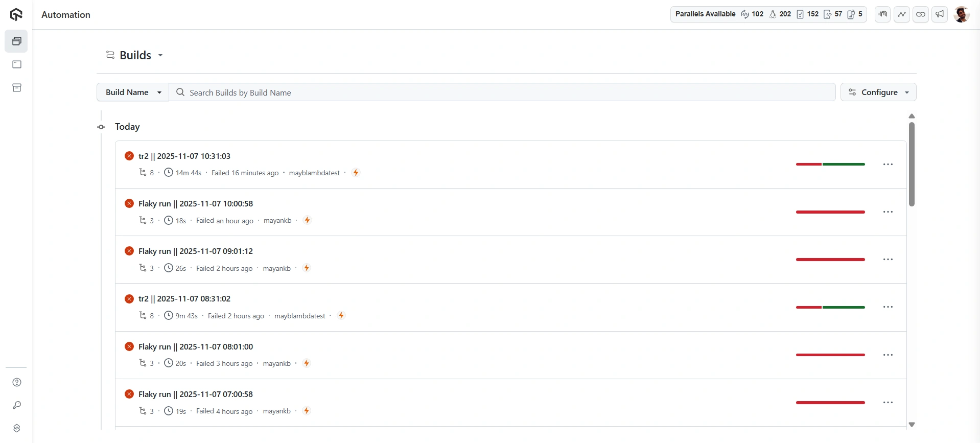The height and width of the screenshot is (443, 980).
Task: Open the Build Name filter dropdown
Action: [x=133, y=92]
